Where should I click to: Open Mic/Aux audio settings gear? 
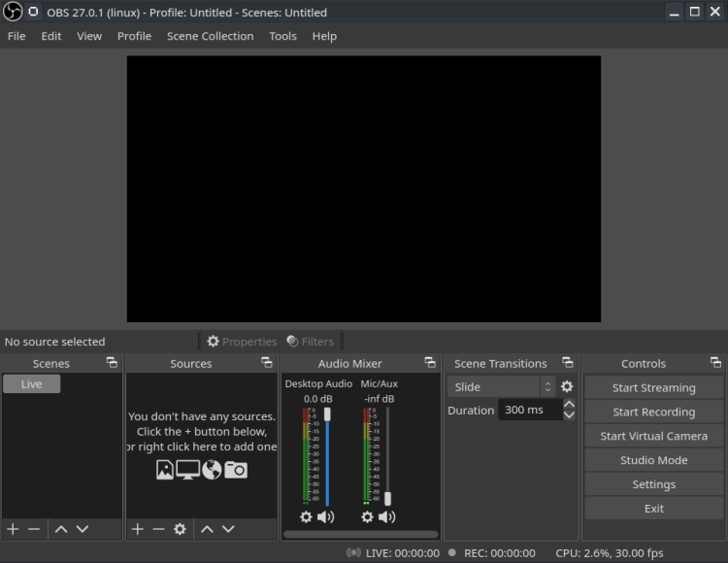367,517
